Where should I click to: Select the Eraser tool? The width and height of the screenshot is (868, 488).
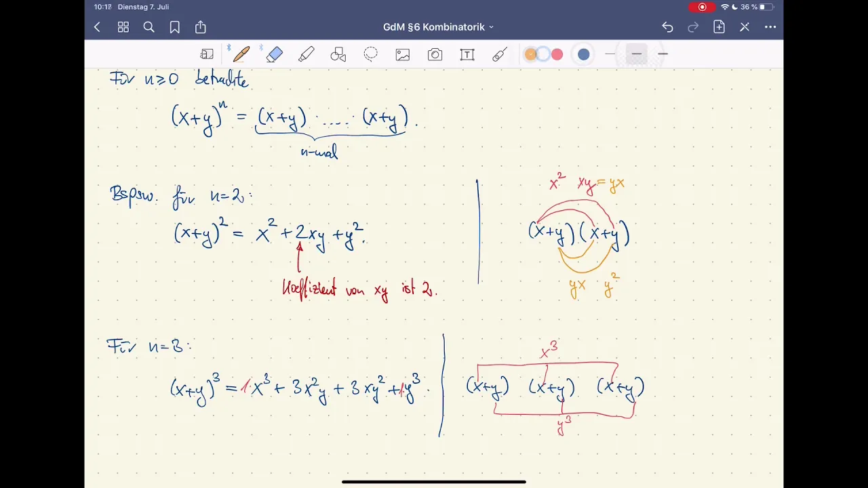pos(274,54)
